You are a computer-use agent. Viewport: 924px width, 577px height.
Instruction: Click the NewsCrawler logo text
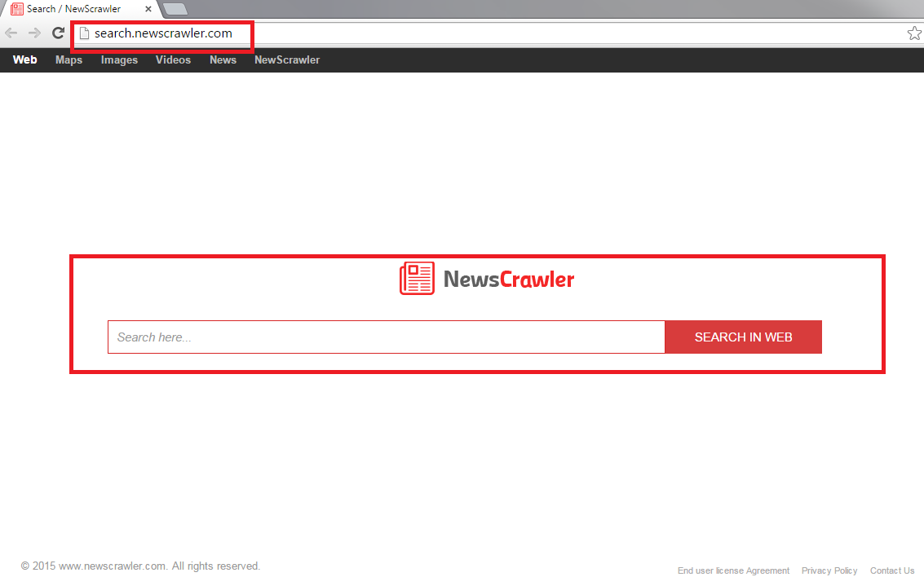[x=509, y=280]
